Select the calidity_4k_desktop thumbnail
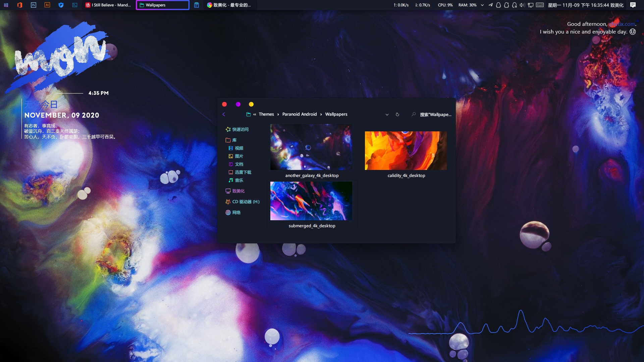 click(406, 151)
